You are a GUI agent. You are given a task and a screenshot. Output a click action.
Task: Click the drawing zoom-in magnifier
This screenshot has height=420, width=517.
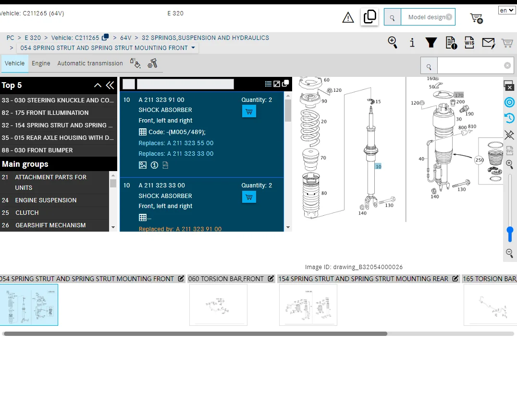click(509, 164)
